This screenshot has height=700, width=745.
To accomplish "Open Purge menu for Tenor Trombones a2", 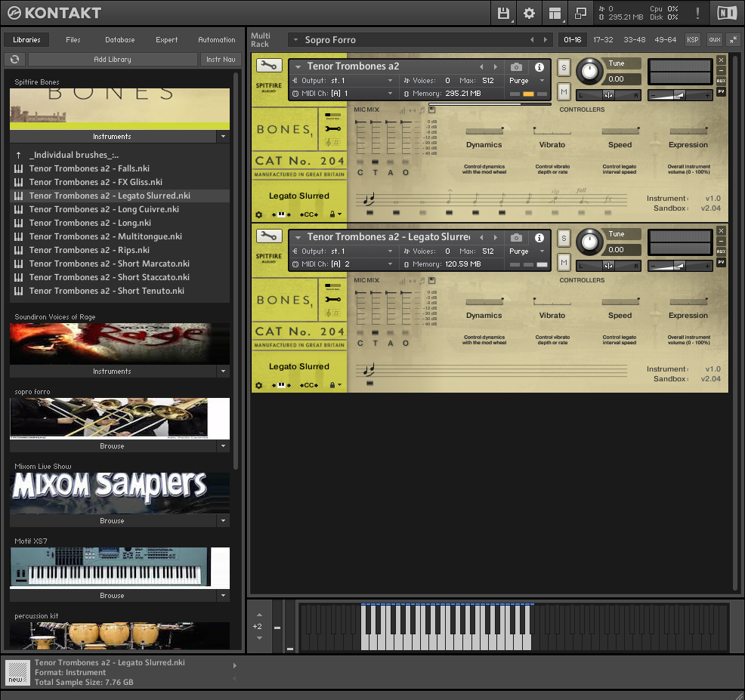I will [x=542, y=80].
